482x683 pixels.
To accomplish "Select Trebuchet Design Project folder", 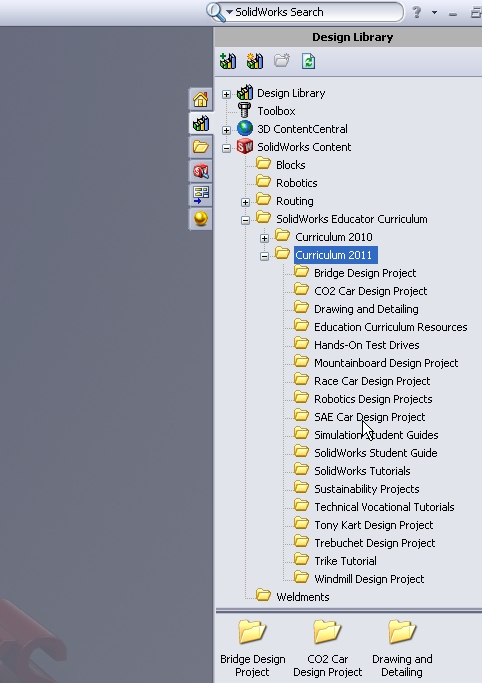I will [374, 543].
